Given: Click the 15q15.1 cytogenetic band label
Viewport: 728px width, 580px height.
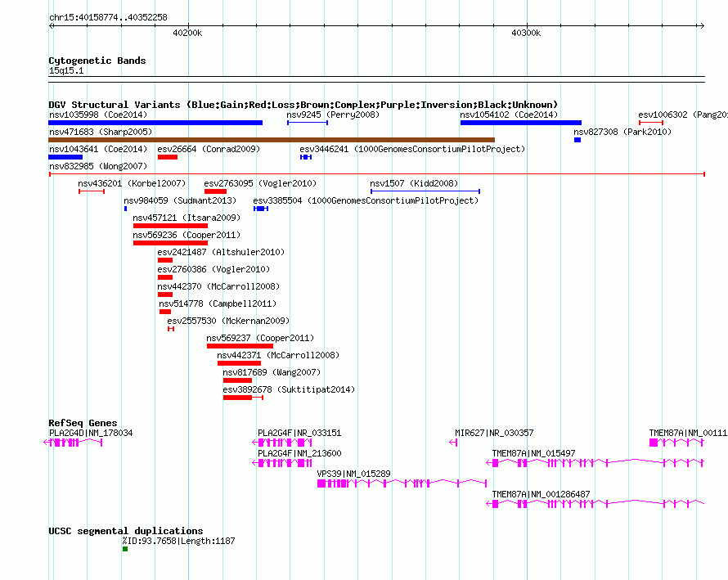Looking at the screenshot, I should point(66,71).
